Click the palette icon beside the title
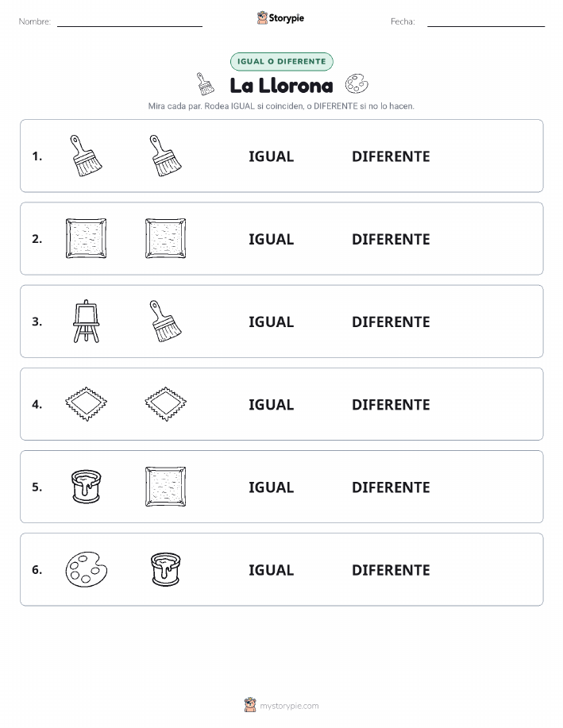 tap(357, 84)
